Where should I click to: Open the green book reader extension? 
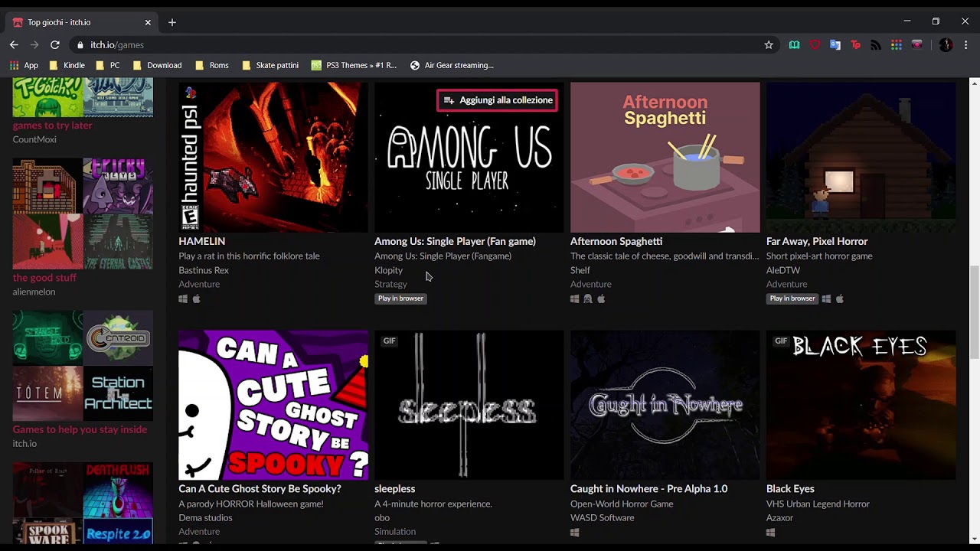point(794,45)
